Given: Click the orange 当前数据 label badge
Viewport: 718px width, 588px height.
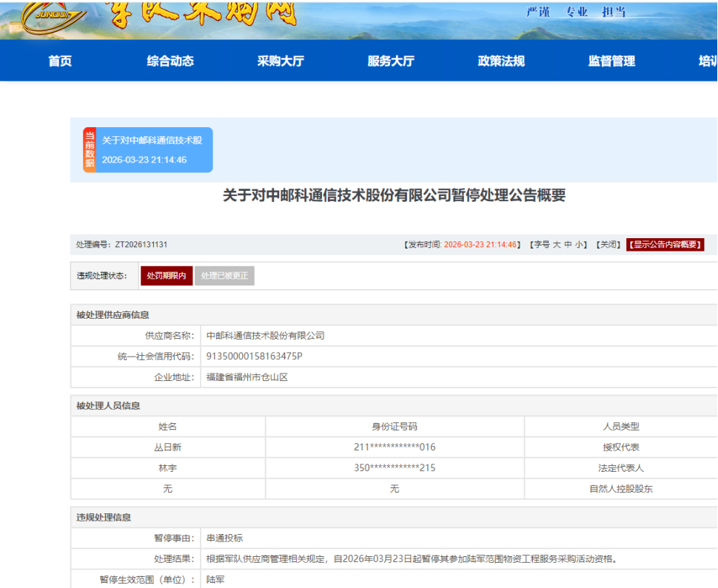Looking at the screenshot, I should point(90,150).
